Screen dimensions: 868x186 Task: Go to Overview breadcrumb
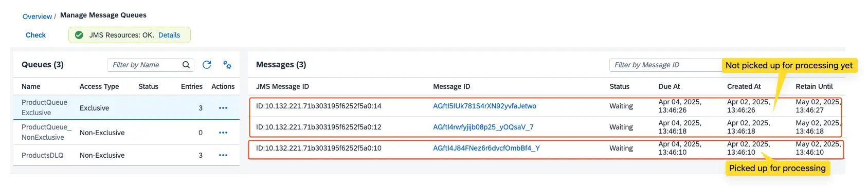[x=37, y=16]
